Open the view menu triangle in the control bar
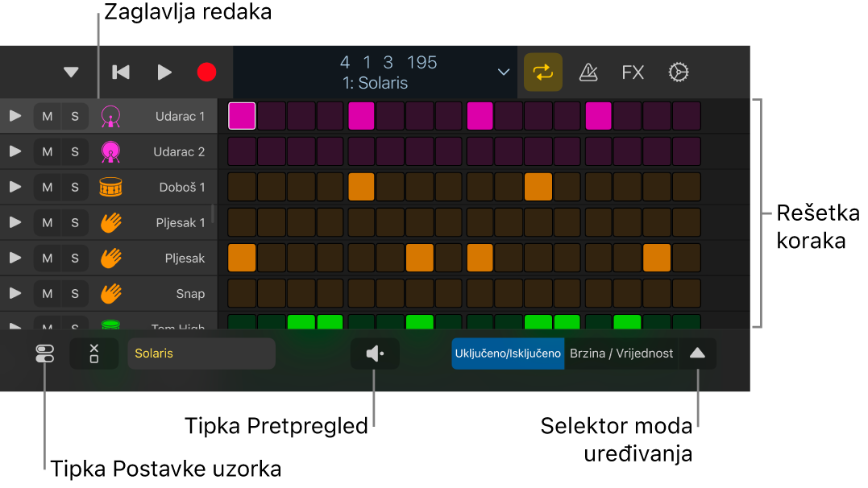Viewport: 868px width, 488px height. point(71,72)
